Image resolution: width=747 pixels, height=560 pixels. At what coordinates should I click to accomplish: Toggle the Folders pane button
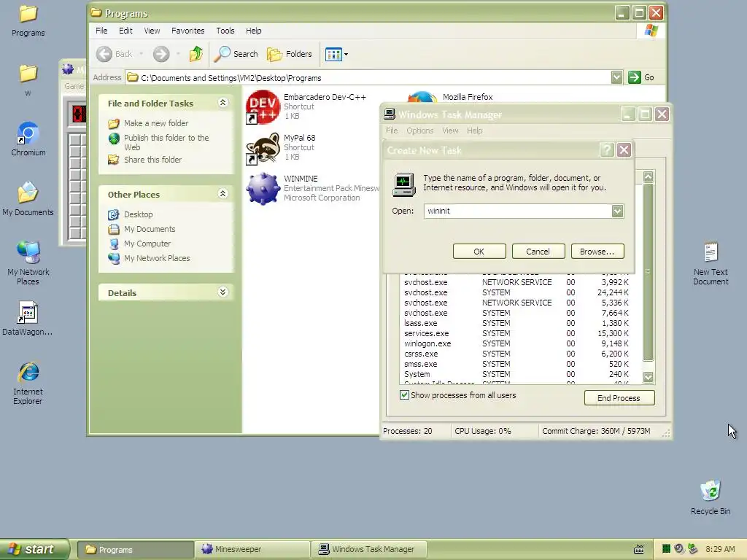coord(290,54)
